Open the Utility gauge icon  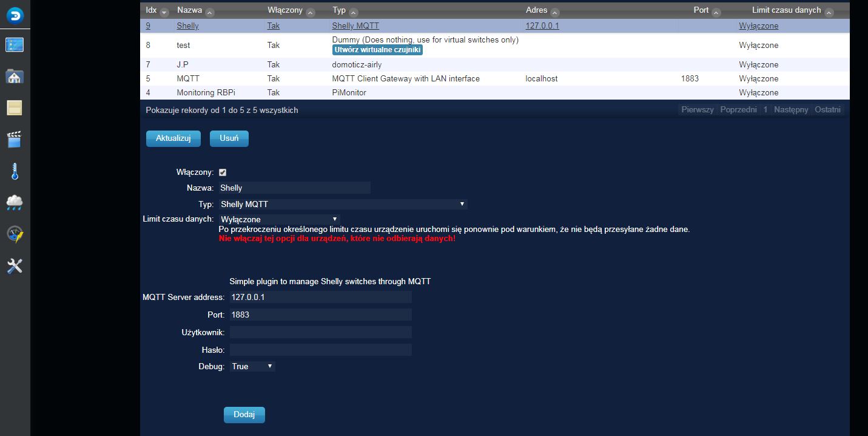click(x=15, y=234)
